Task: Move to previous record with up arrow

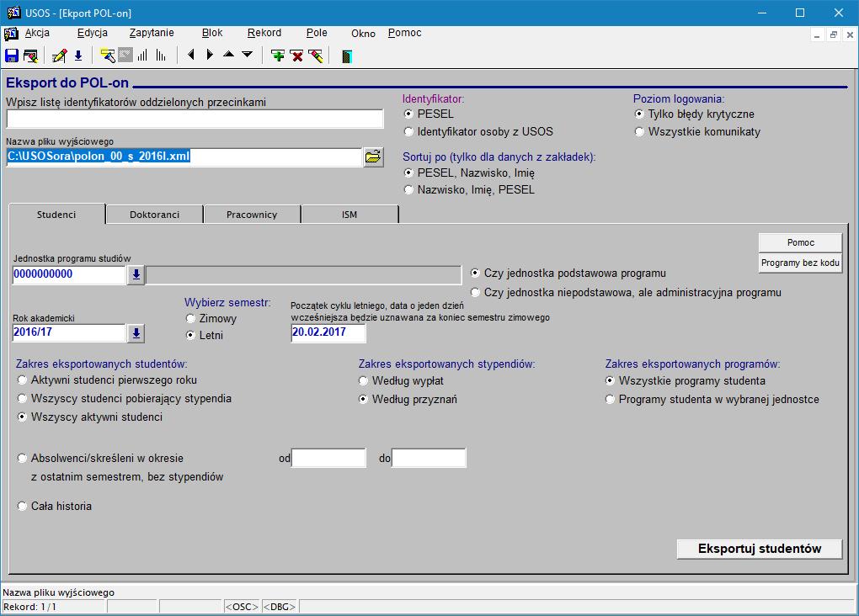Action: coord(228,54)
